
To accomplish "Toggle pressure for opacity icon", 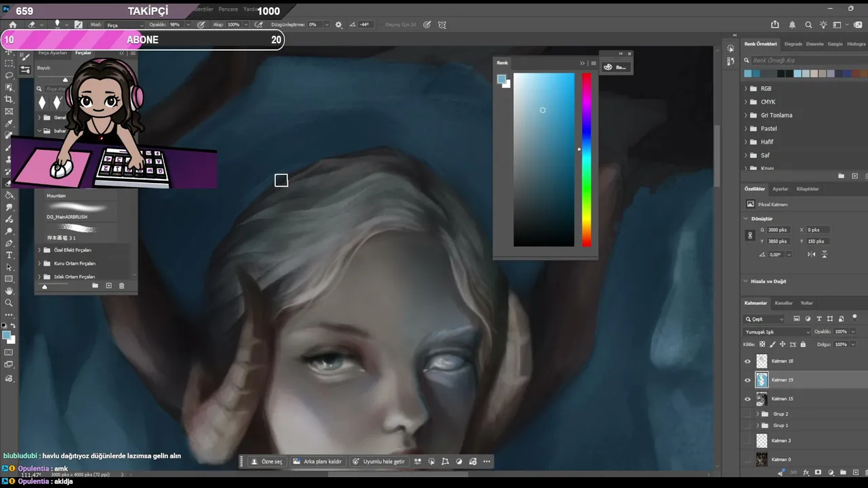I will 201,24.
